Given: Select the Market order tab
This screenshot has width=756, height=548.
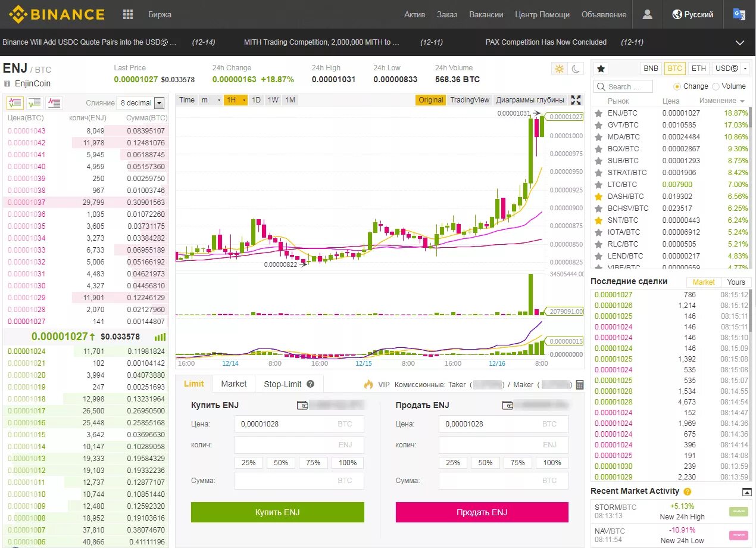Looking at the screenshot, I should pos(234,384).
